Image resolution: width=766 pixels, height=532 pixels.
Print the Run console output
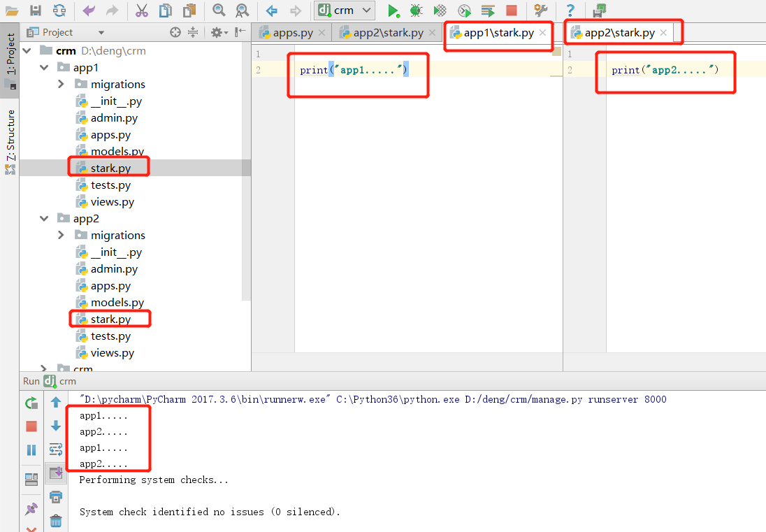56,497
